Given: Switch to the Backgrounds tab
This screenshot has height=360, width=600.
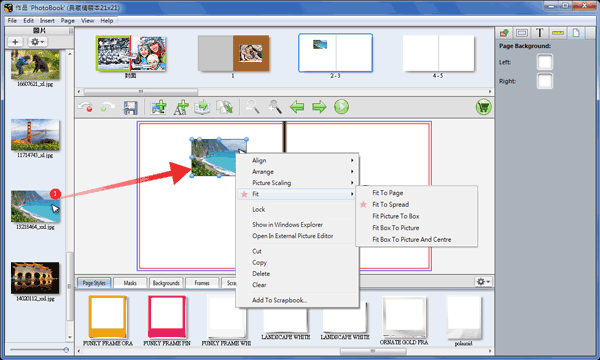Looking at the screenshot, I should (x=166, y=283).
